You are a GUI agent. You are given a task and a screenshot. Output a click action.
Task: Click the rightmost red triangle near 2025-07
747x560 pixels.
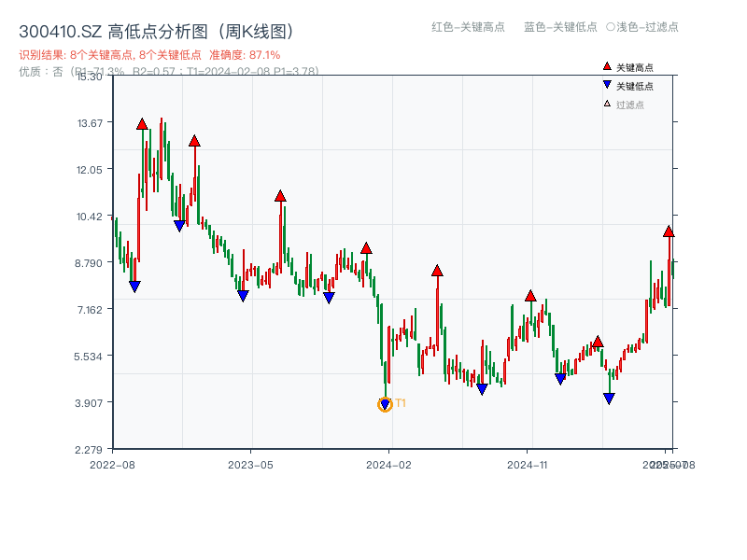pyautogui.click(x=669, y=231)
